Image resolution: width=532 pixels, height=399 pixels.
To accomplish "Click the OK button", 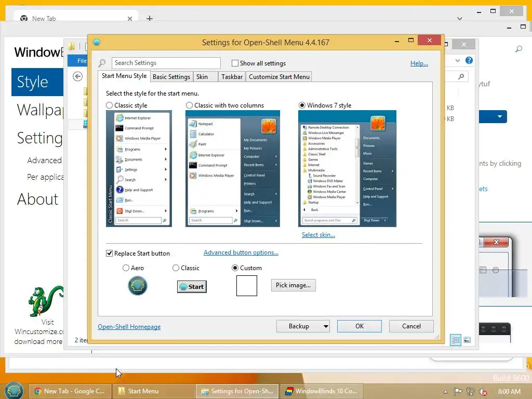I will click(x=360, y=326).
